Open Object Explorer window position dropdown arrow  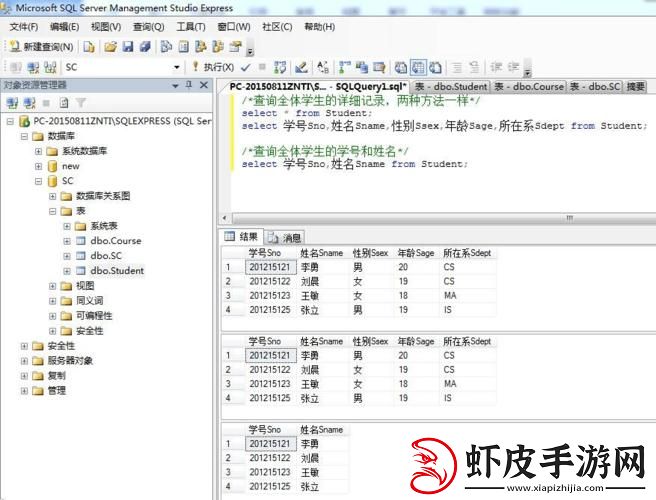point(175,86)
